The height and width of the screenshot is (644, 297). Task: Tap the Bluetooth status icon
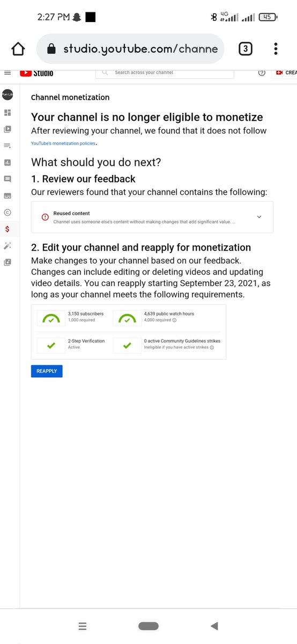[214, 17]
